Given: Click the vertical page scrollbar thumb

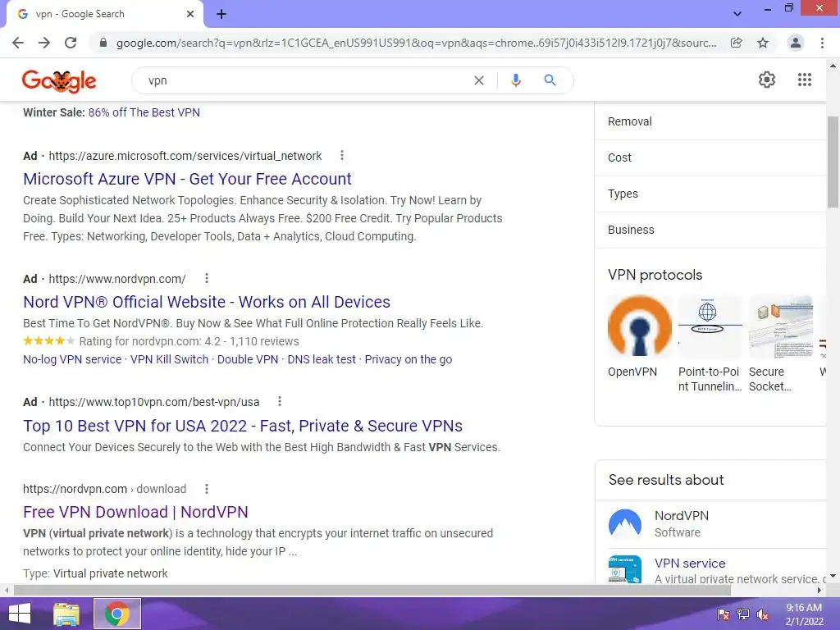Looking at the screenshot, I should click(x=833, y=162).
